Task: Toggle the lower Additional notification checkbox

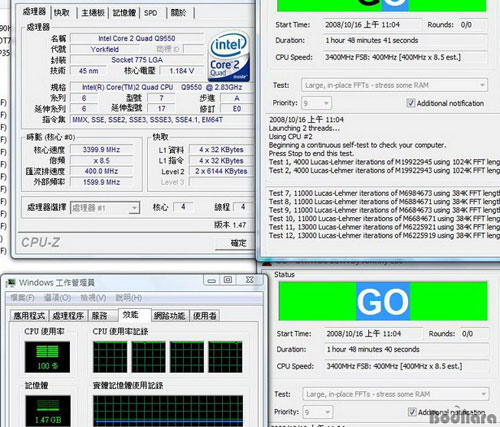Action: 412,412
